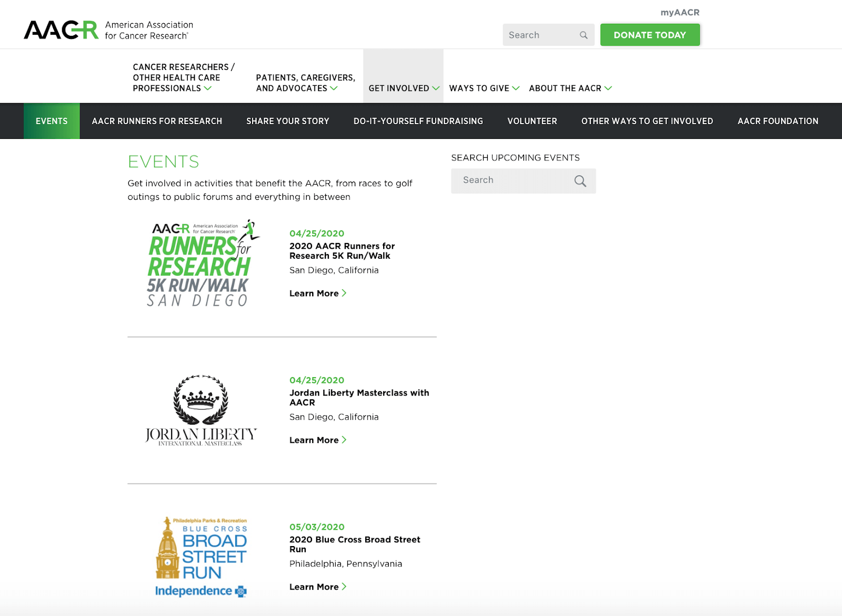
Task: Expand Patients, Caregivers, and Advocates menu
Action: [x=305, y=83]
